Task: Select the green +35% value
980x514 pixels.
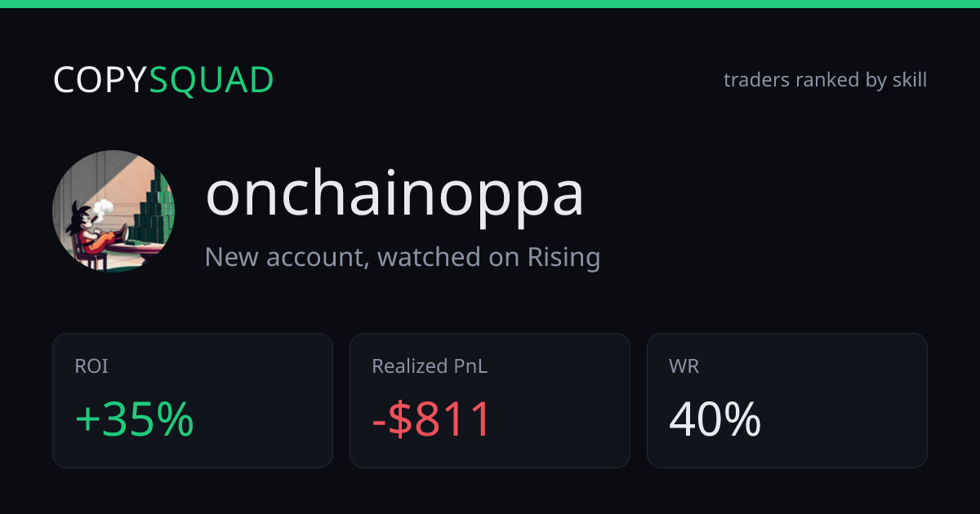Action: click(x=134, y=419)
